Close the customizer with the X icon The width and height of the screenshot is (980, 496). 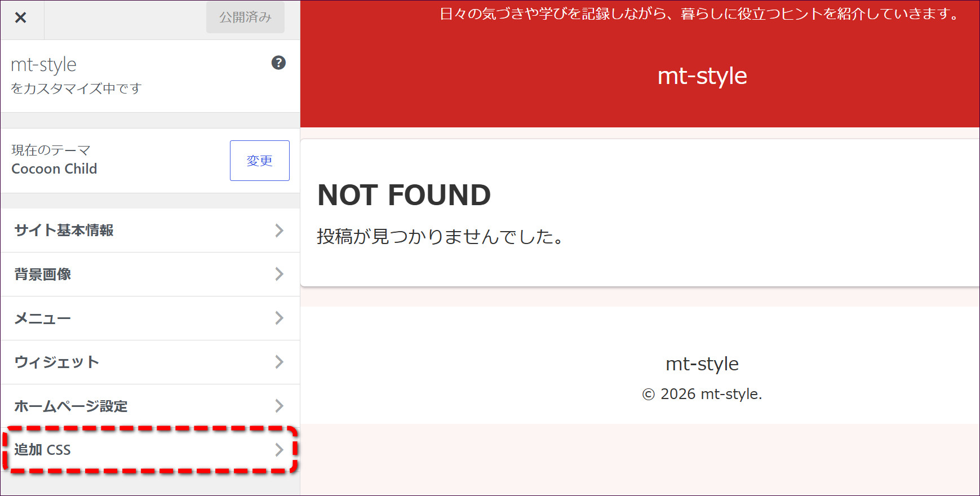click(21, 17)
